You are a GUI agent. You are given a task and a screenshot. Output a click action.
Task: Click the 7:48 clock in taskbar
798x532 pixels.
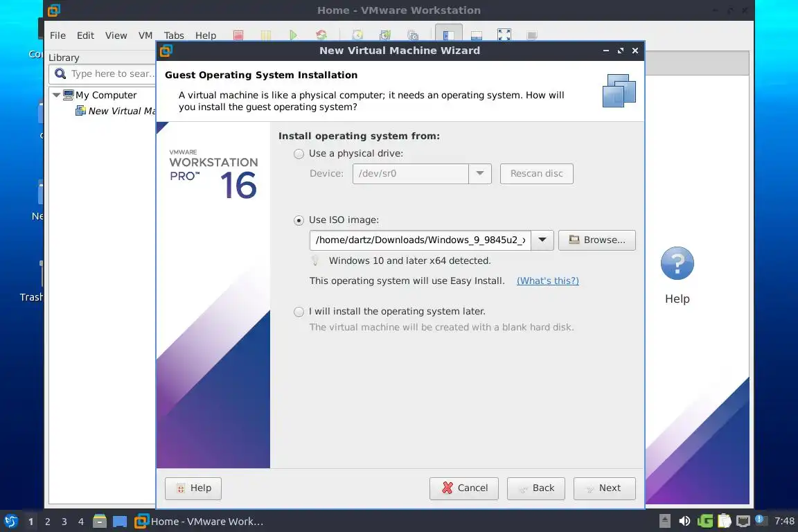pyautogui.click(x=784, y=521)
